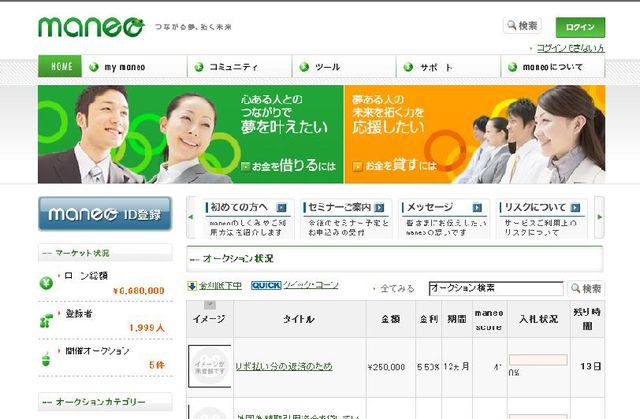Click the green borrower banner image

pyautogui.click(x=191, y=134)
